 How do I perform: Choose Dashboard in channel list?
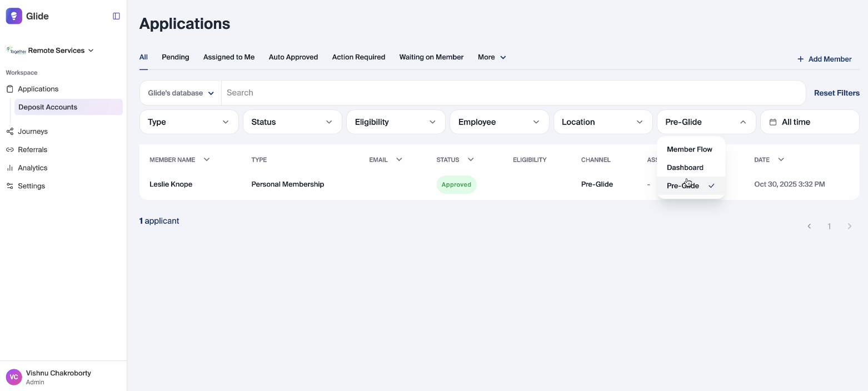pyautogui.click(x=685, y=168)
